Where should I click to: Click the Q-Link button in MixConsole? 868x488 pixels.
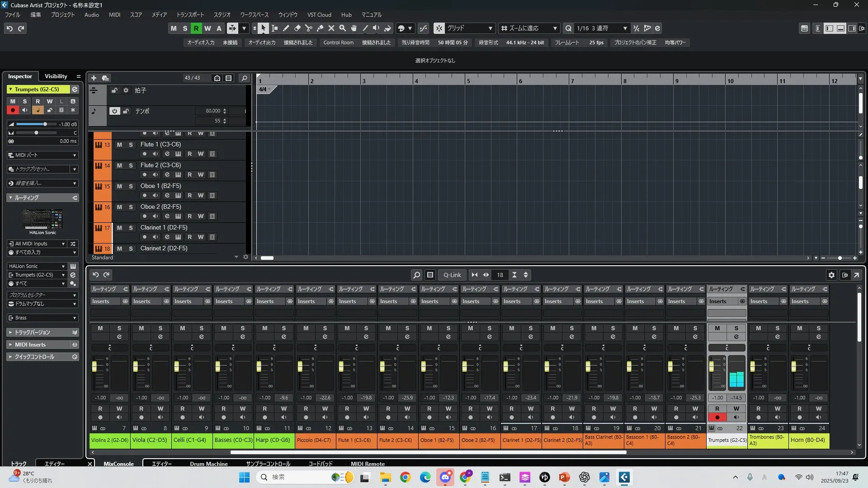coord(452,275)
